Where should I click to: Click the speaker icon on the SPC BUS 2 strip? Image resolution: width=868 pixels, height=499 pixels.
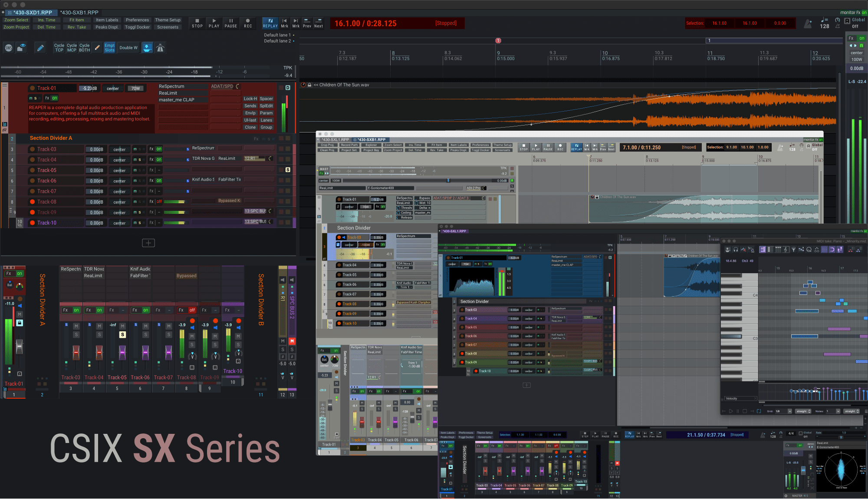292,280
